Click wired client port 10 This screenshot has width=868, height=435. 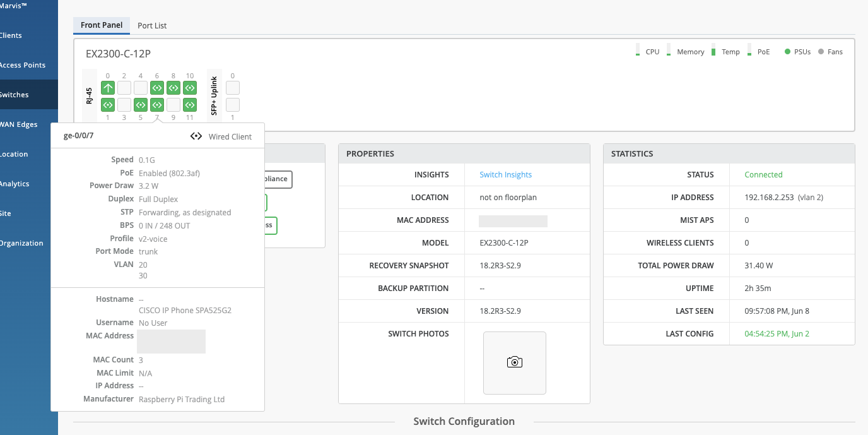[x=190, y=88]
